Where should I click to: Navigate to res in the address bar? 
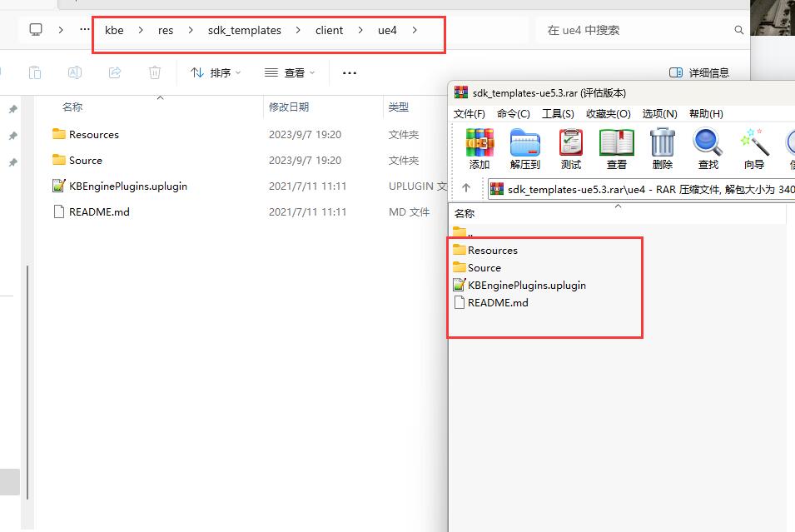[166, 31]
